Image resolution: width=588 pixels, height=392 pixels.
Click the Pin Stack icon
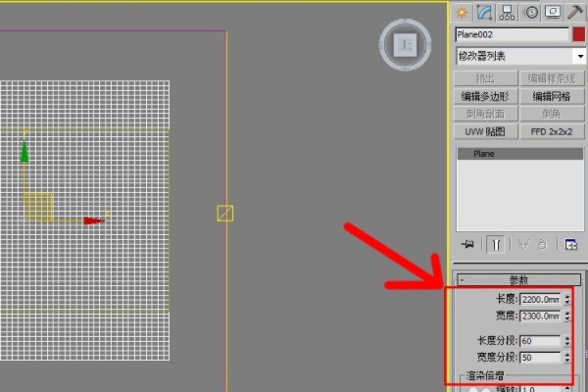pyautogui.click(x=467, y=243)
